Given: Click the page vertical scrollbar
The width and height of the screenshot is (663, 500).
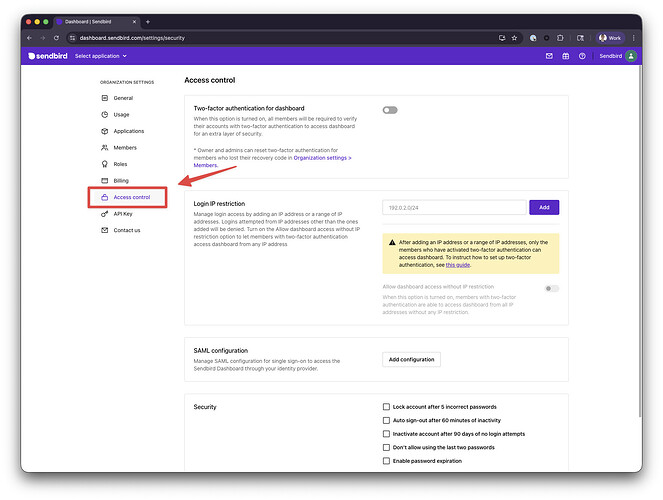Looking at the screenshot, I should [x=640, y=241].
